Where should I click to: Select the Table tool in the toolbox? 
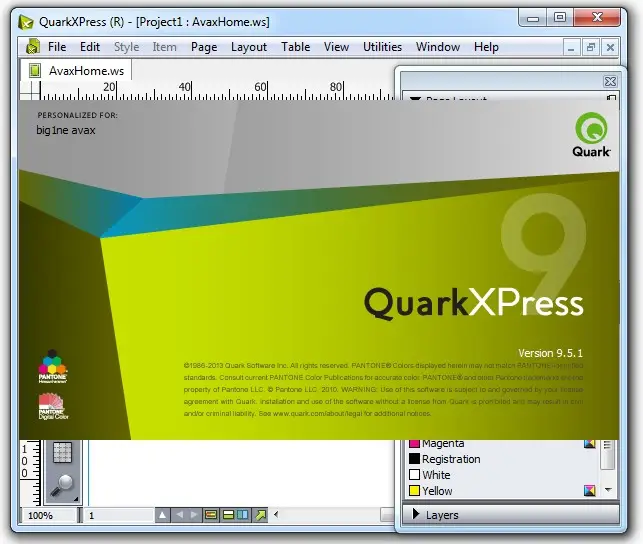click(x=62, y=452)
